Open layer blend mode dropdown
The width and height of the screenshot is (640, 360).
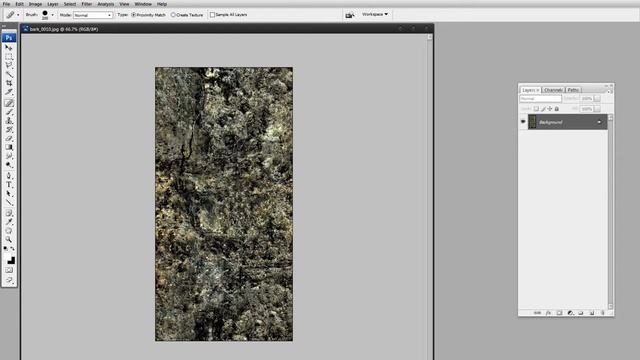[x=540, y=99]
